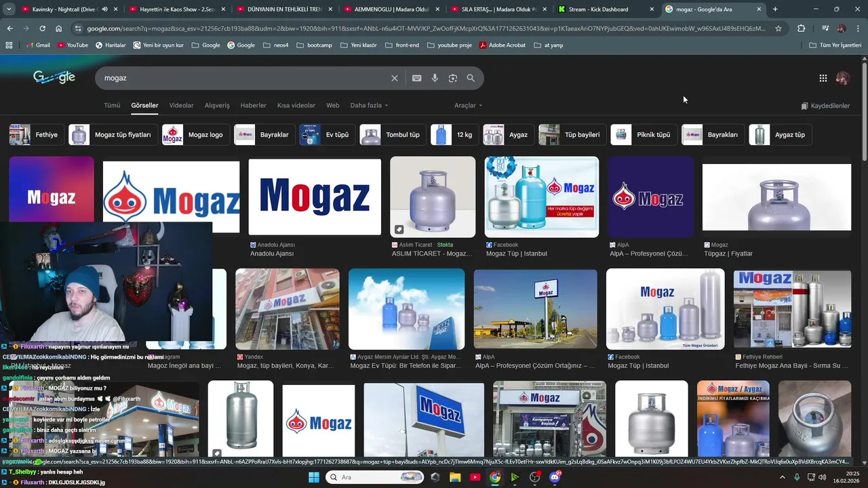Open the on-screen keyboard input tool
Viewport: 868px width, 488px height.
click(x=417, y=78)
